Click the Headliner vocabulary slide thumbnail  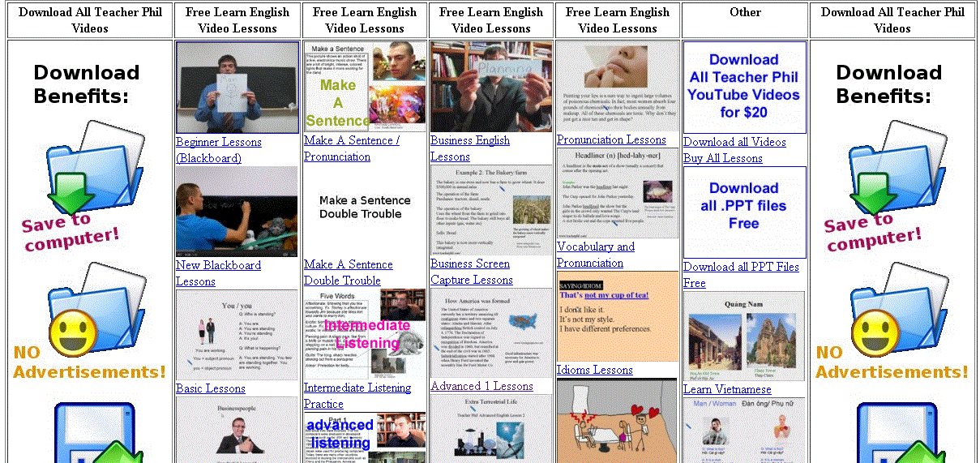click(618, 193)
